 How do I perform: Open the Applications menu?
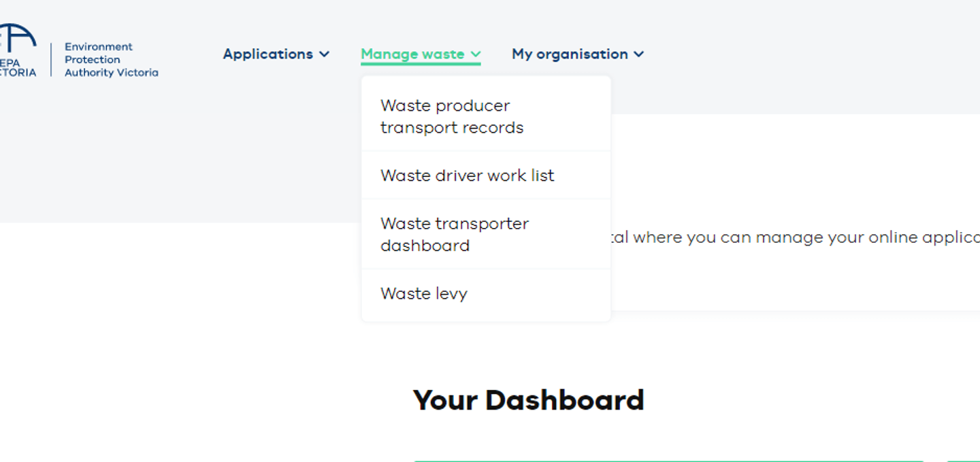tap(276, 54)
